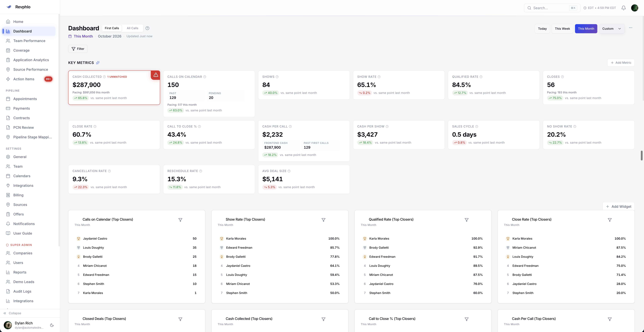Click the This Month date link
This screenshot has height=332, width=644.
pos(83,36)
